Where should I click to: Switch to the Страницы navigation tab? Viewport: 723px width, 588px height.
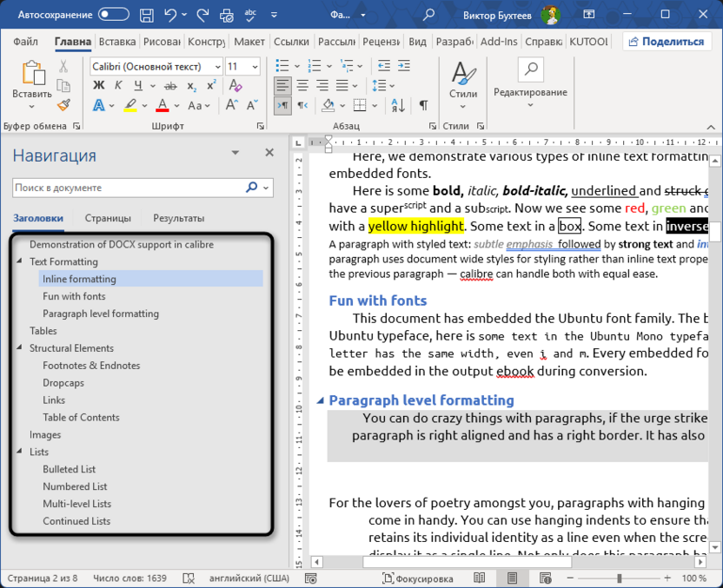pos(108,218)
